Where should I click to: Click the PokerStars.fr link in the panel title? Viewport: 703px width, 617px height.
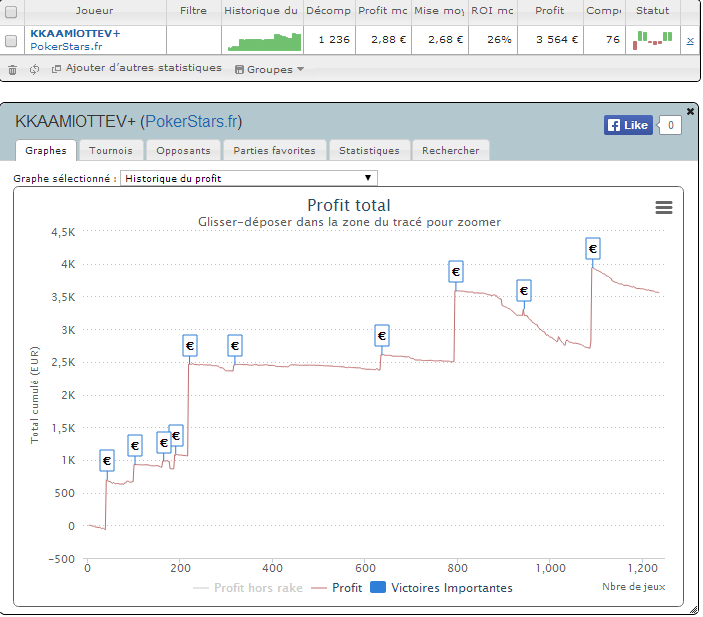coord(191,122)
